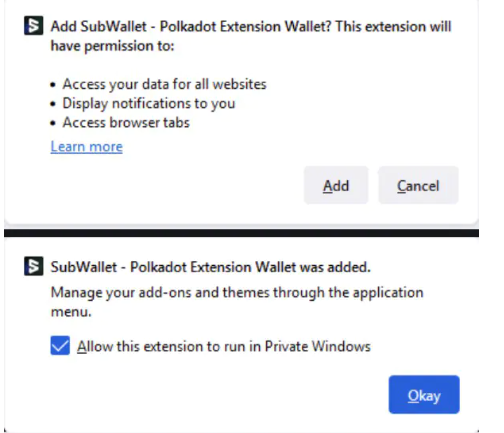
Task: Select the 'Access your data for all websites' permission
Action: (164, 84)
